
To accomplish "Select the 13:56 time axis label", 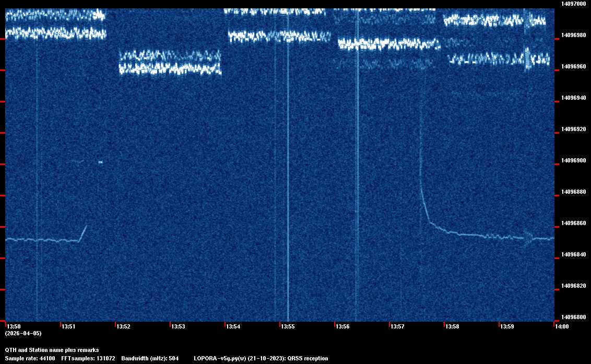I will click(x=342, y=326).
